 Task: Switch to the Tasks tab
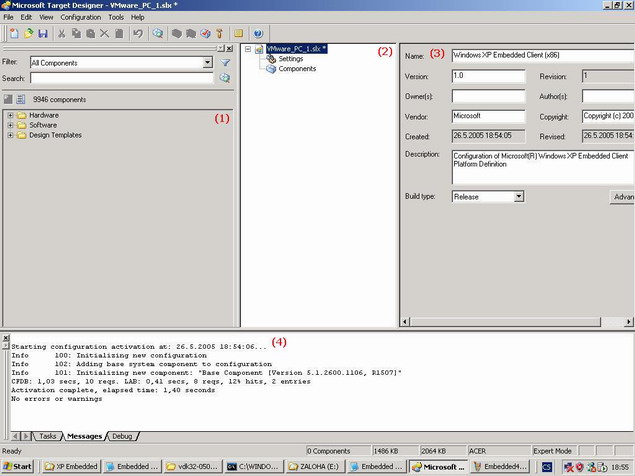point(47,436)
